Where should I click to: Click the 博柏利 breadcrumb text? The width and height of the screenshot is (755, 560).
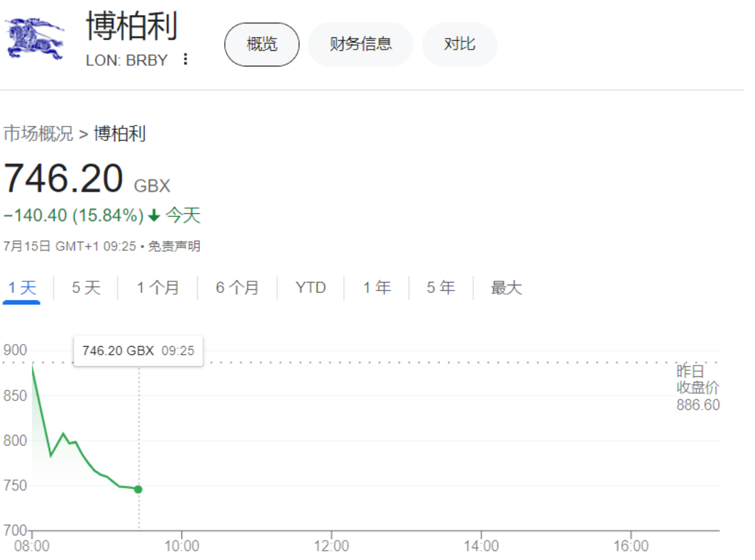(120, 133)
